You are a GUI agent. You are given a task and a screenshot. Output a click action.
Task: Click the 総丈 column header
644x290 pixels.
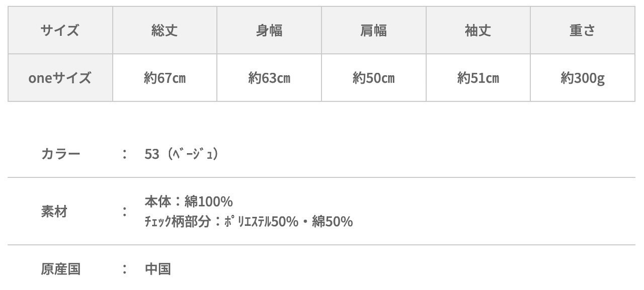click(x=165, y=31)
